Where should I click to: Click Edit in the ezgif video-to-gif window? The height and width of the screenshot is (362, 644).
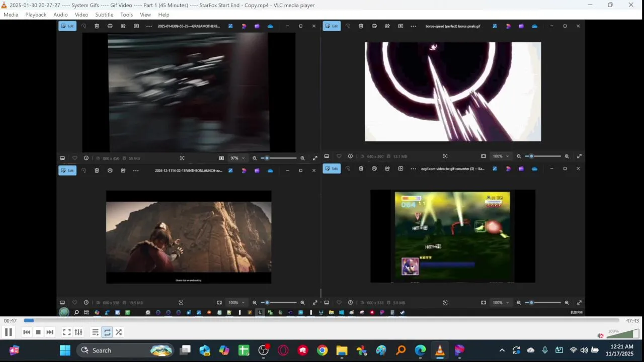[x=332, y=168]
